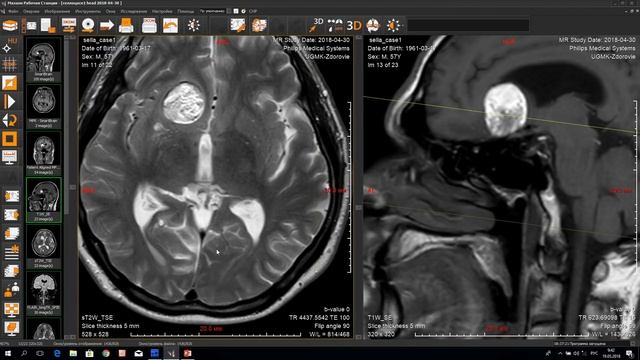
Task: Select the 3D cursor tool icon
Action: click(x=316, y=25)
